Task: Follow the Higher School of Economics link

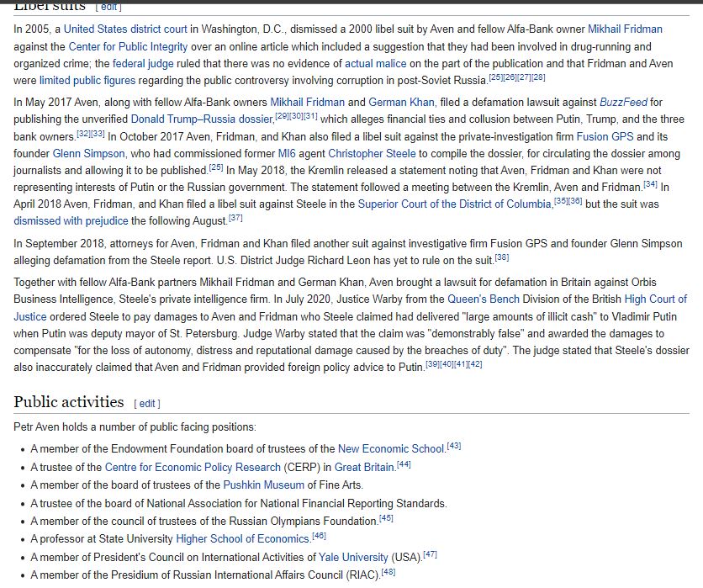Action: [x=242, y=539]
